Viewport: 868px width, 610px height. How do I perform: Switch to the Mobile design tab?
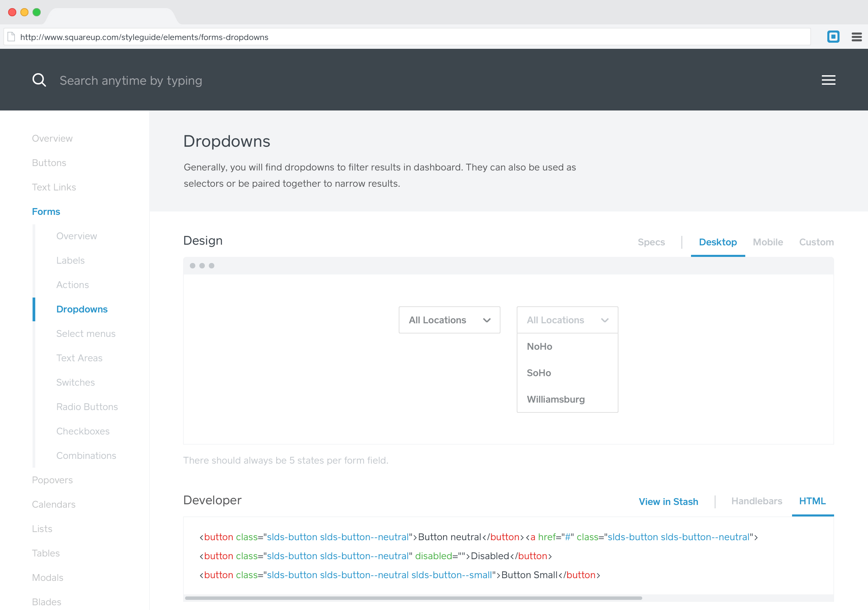click(x=767, y=242)
